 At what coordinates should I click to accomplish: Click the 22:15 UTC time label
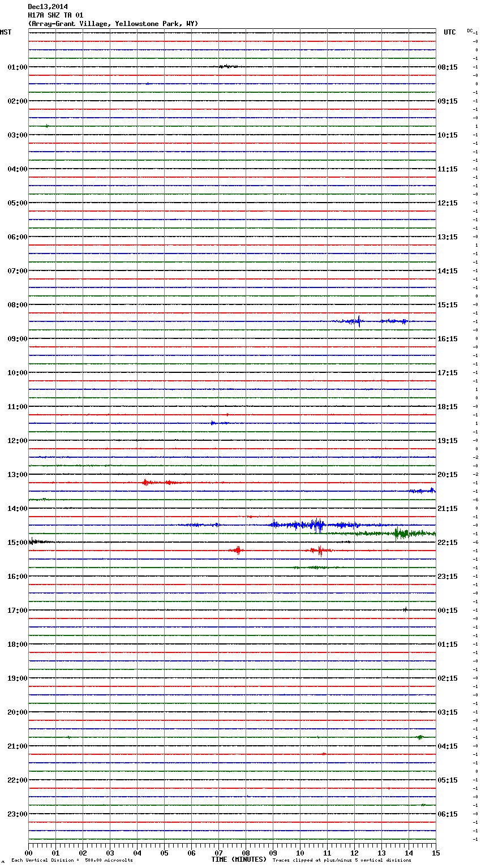click(x=448, y=543)
